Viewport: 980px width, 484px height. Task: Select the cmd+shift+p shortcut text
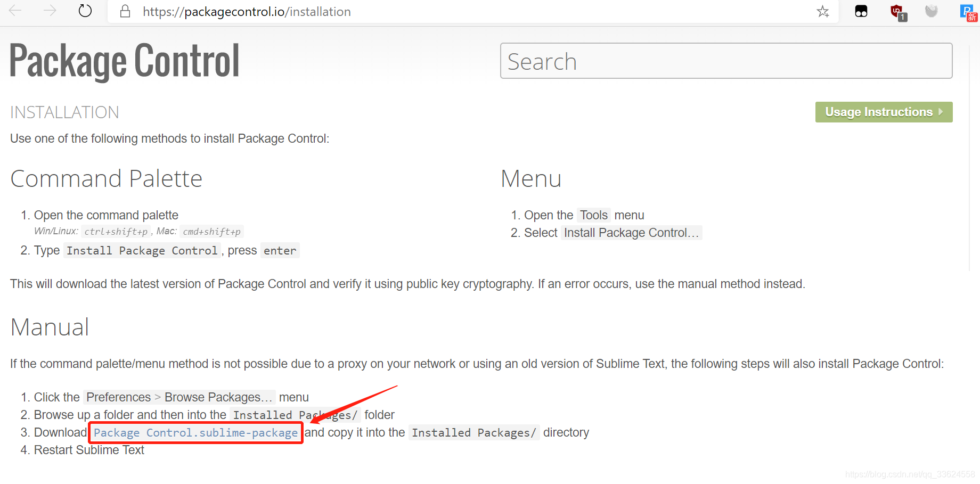[212, 232]
